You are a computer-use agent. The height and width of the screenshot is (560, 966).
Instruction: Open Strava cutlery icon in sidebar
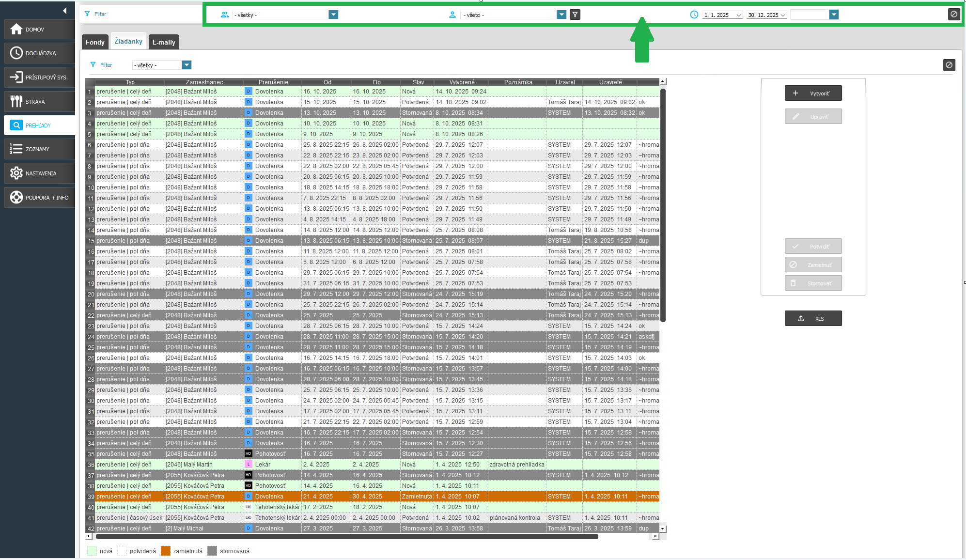click(16, 101)
